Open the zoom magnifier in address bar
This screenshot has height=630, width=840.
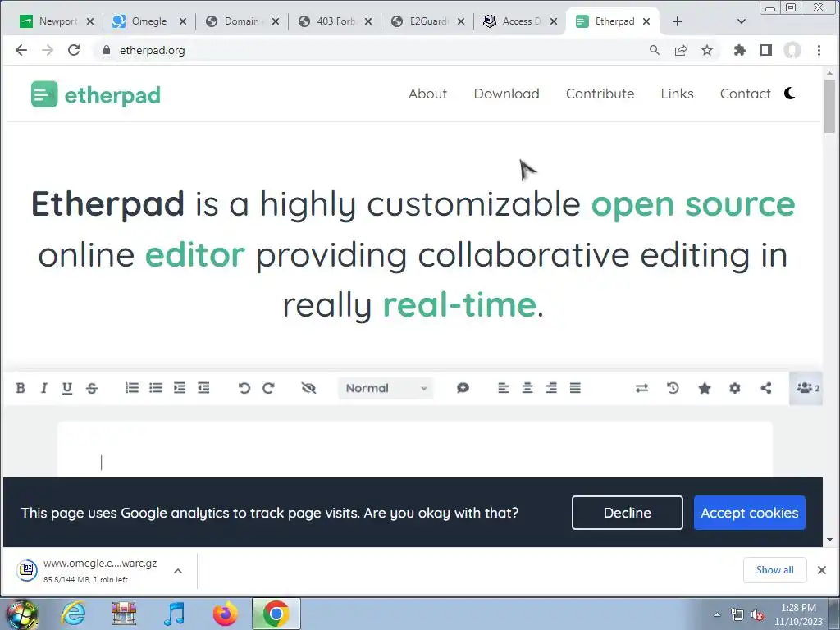coord(654,50)
